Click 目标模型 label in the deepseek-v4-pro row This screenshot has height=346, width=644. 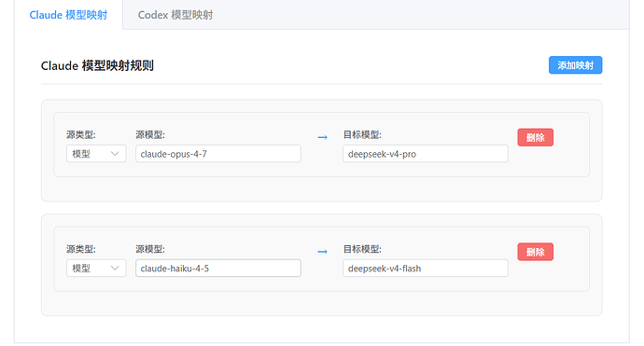coord(362,134)
